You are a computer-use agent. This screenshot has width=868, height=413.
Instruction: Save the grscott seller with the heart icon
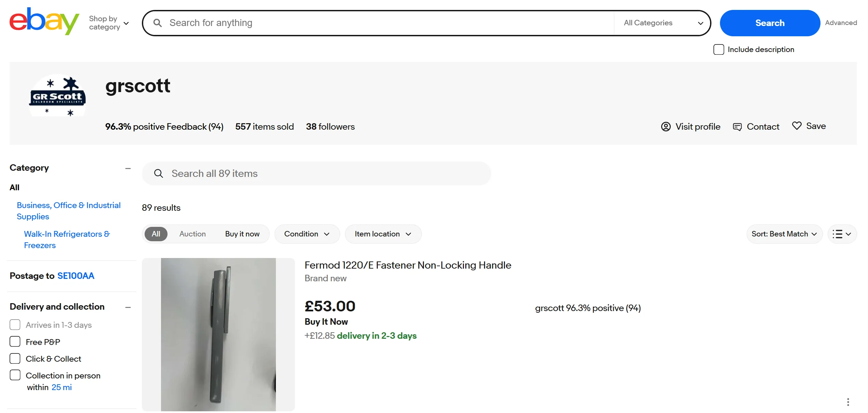click(x=797, y=126)
